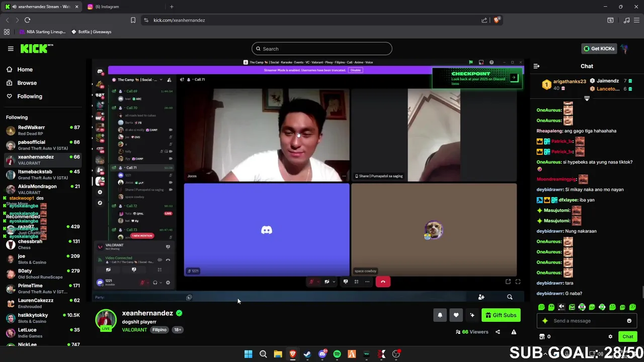The width and height of the screenshot is (644, 362).
Task: Open arigathanks23 top gifter entry
Action: coord(565,85)
